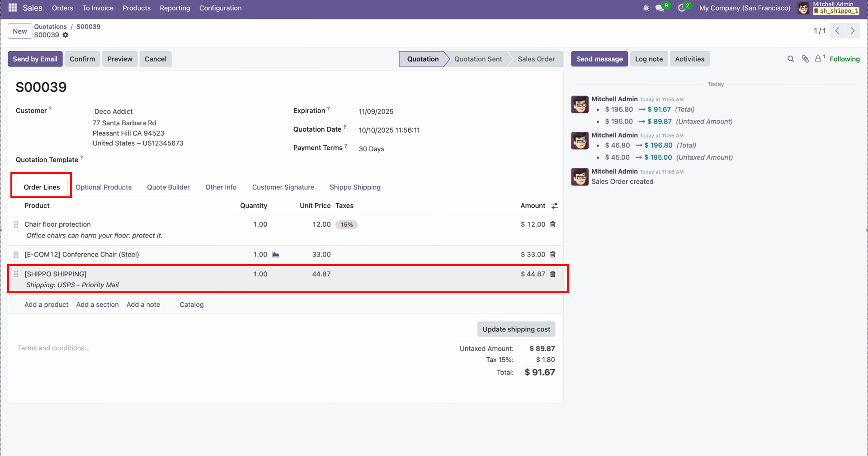The image size is (868, 456).
Task: Delete the Chair floor protection line
Action: 552,224
